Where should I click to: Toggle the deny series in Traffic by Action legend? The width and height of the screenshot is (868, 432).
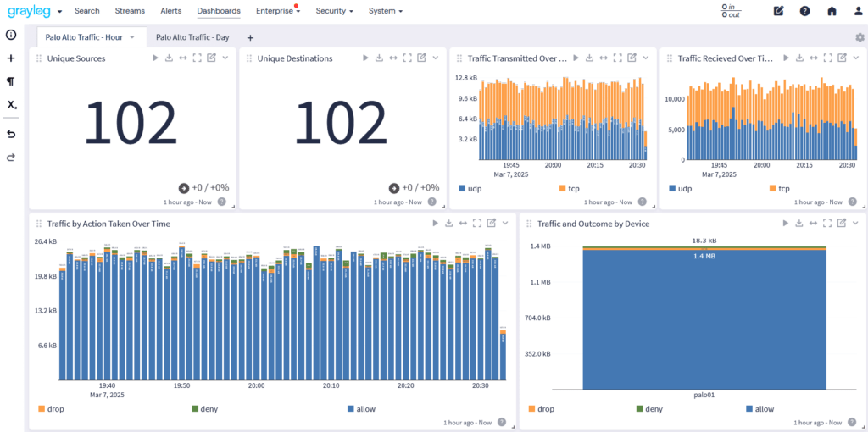209,408
